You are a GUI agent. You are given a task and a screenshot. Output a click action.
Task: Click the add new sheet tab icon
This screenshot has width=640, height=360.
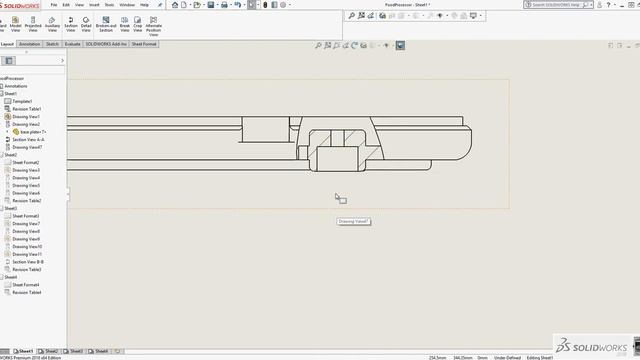(118, 351)
